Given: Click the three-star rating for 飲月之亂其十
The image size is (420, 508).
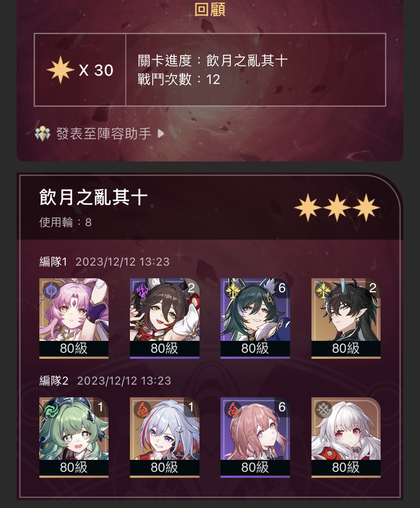Looking at the screenshot, I should [337, 207].
